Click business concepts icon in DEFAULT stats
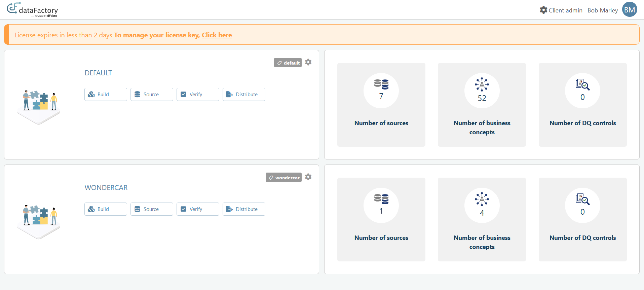 pyautogui.click(x=482, y=84)
